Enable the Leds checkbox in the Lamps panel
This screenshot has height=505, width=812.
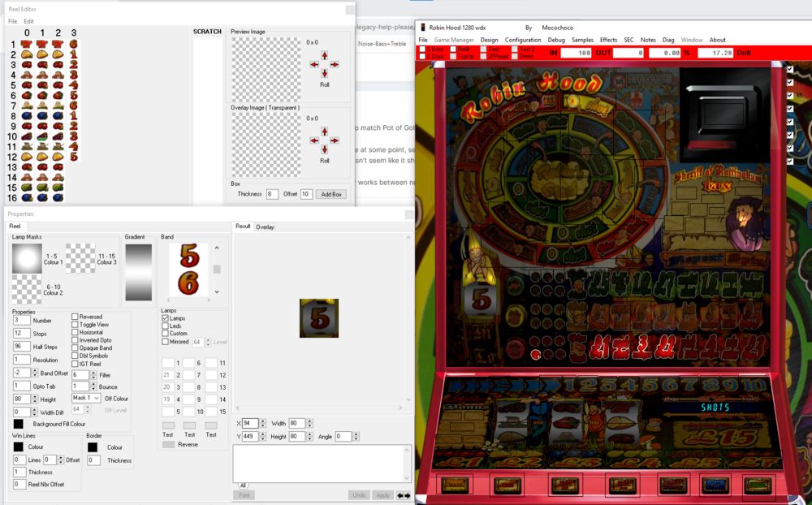click(164, 325)
